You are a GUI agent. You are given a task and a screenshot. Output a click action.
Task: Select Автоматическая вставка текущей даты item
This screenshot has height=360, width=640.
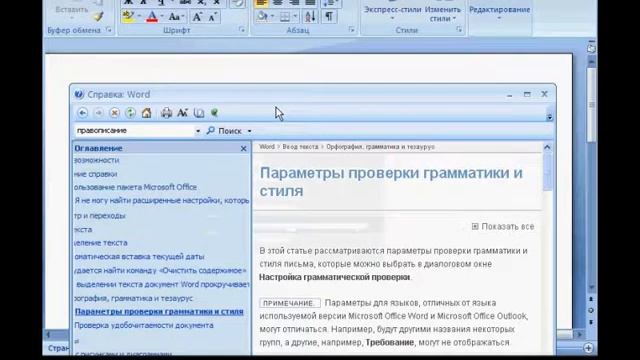point(139,256)
